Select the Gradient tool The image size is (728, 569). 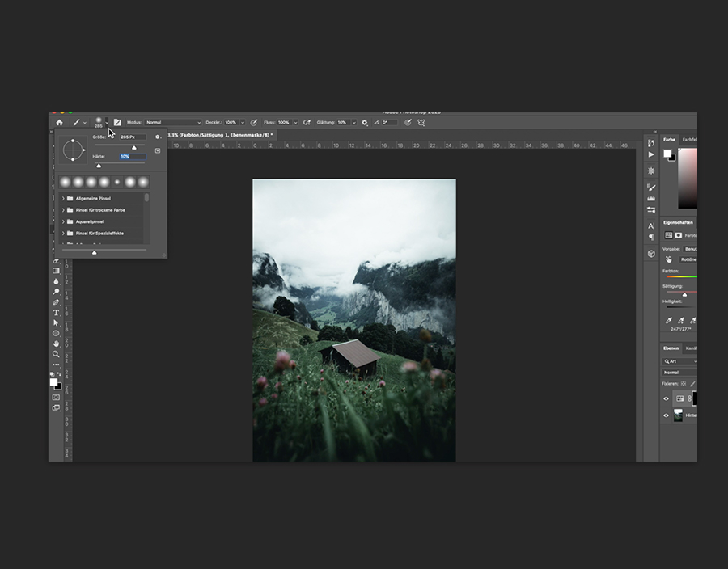pyautogui.click(x=56, y=271)
